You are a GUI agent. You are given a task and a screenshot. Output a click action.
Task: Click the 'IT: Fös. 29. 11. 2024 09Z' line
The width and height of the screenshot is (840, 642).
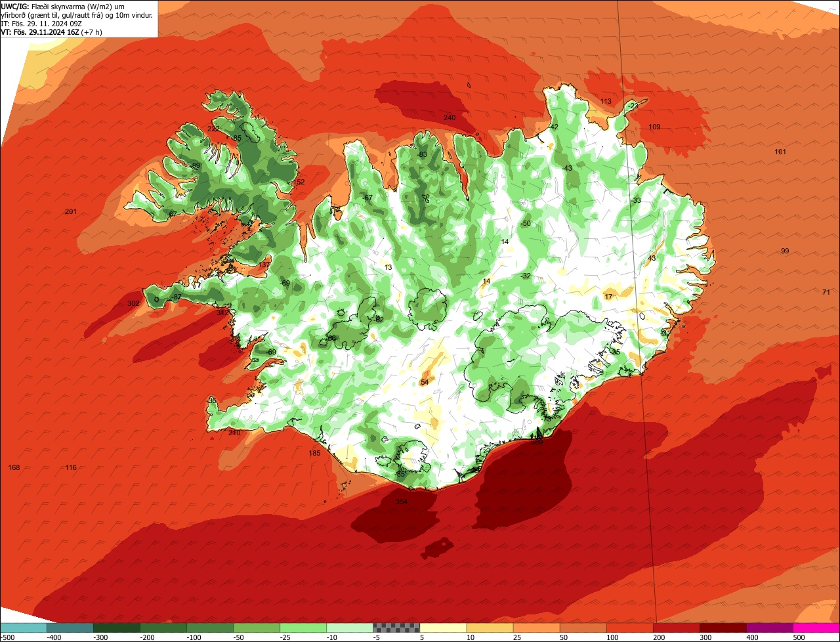(41, 23)
